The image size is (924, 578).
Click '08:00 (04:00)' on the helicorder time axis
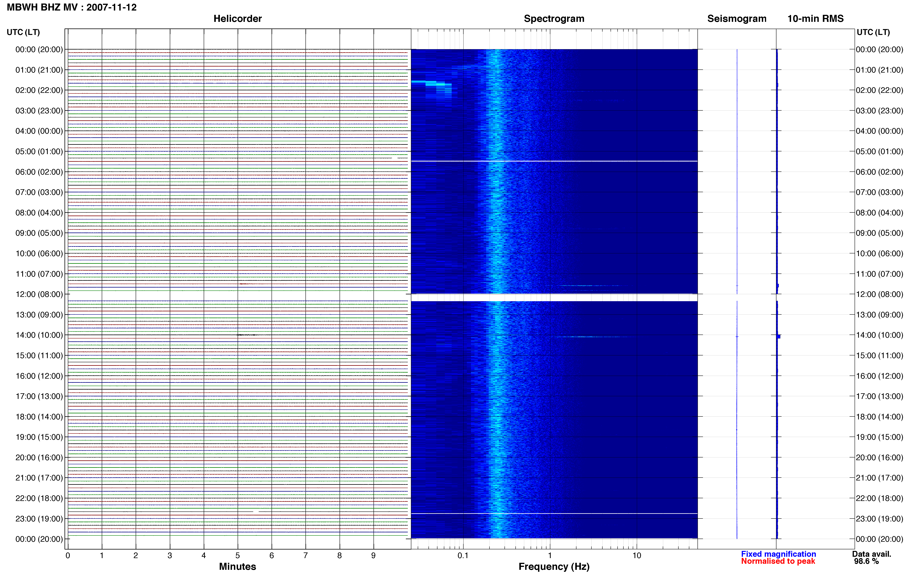39,213
